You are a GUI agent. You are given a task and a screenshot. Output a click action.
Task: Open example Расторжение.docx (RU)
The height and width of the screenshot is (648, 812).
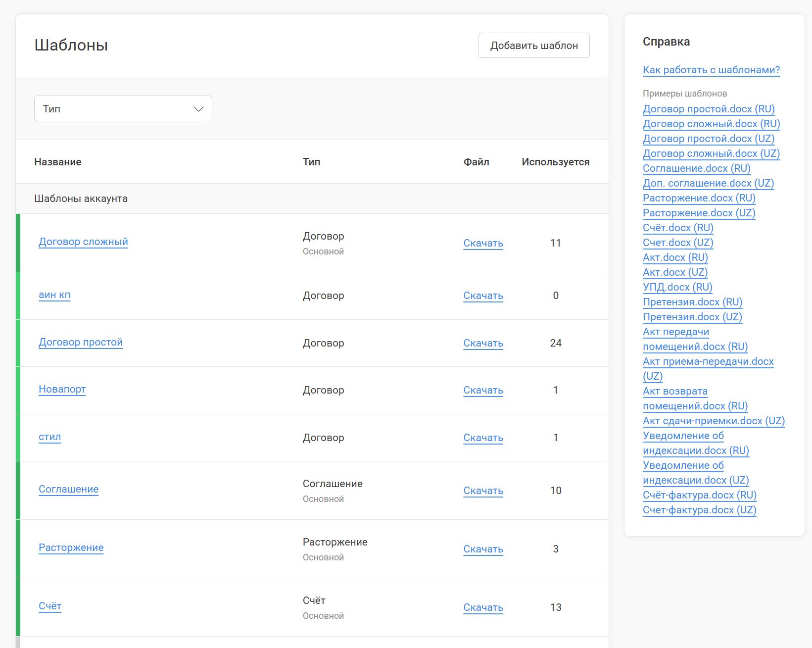pos(699,198)
